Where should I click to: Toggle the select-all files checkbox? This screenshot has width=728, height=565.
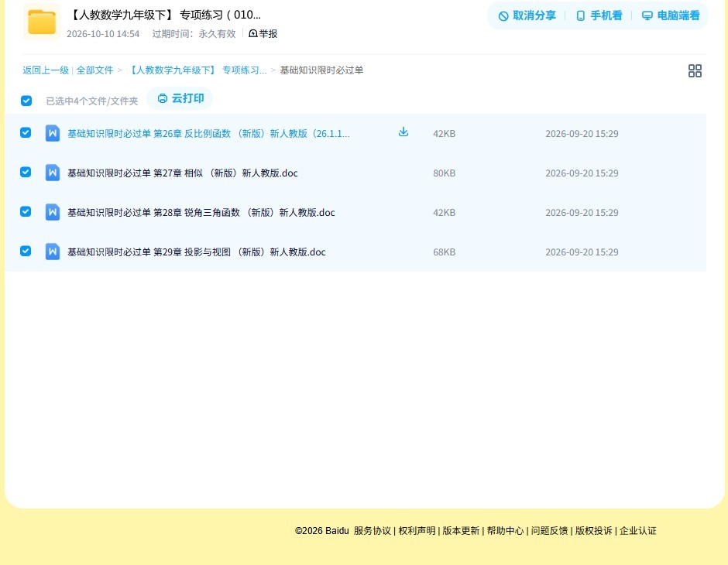[26, 101]
